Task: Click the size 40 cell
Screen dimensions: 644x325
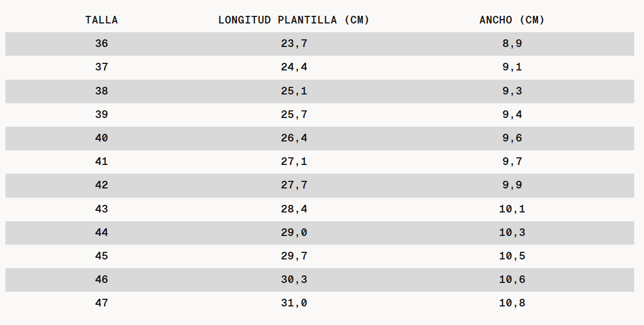Action: coord(102,138)
